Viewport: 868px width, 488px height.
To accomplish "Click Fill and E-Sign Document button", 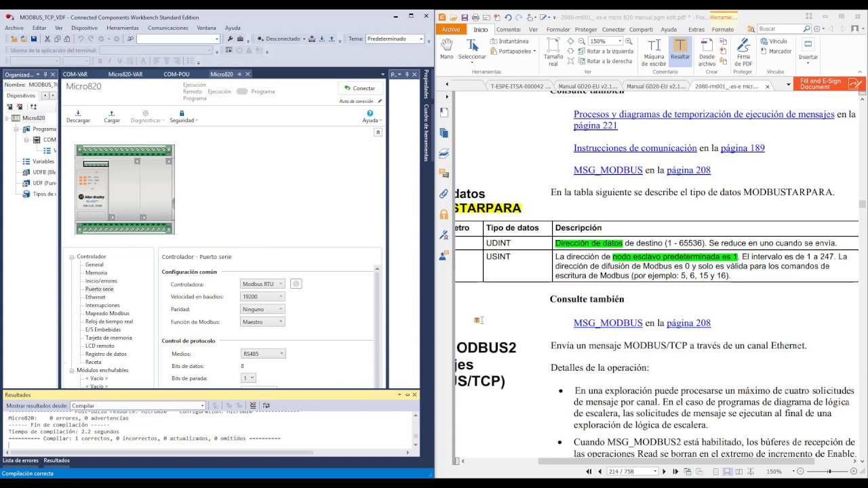I will (x=829, y=84).
